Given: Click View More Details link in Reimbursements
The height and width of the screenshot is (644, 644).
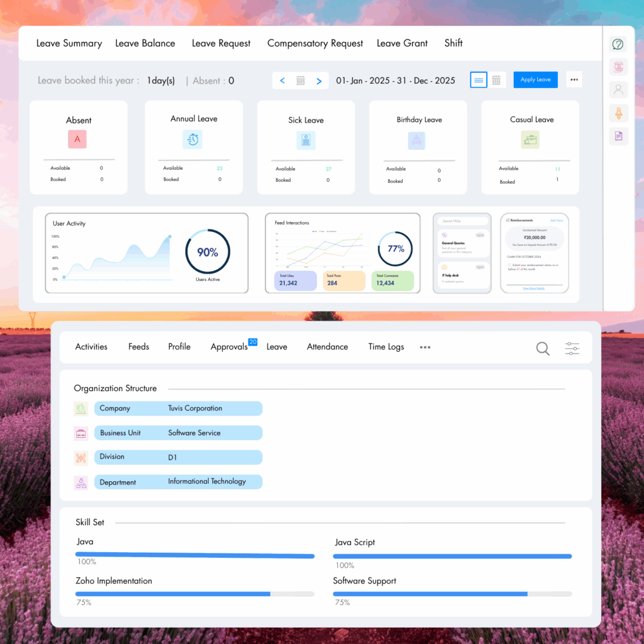Looking at the screenshot, I should [x=534, y=288].
